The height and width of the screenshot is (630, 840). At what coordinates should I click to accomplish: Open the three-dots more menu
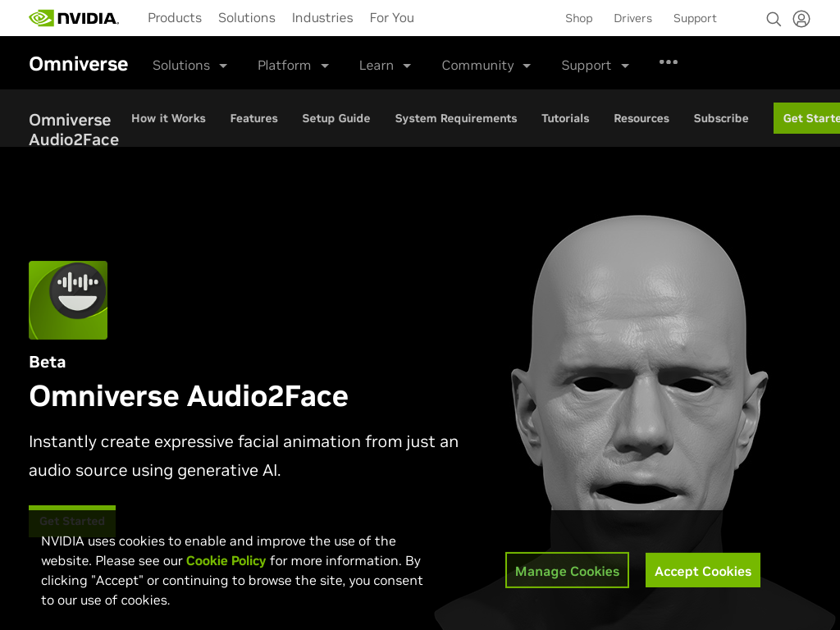point(668,62)
